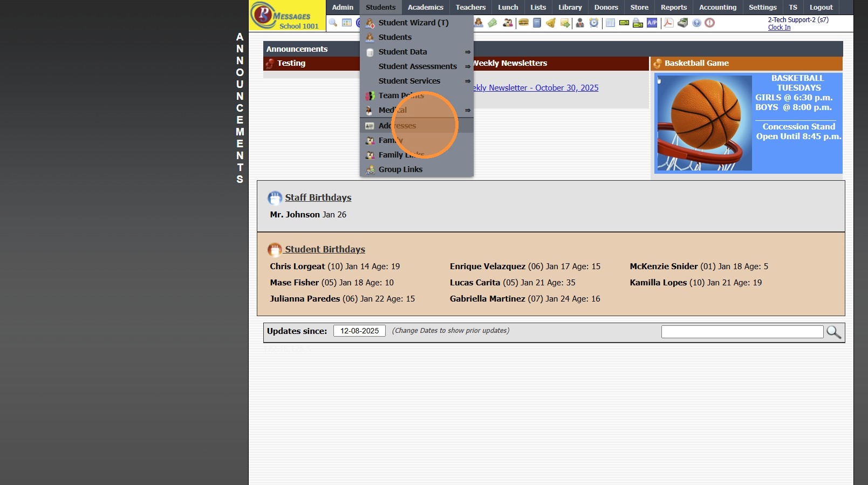Image resolution: width=868 pixels, height=485 pixels.
Task: Click the green money toolbar icon
Action: 493,23
